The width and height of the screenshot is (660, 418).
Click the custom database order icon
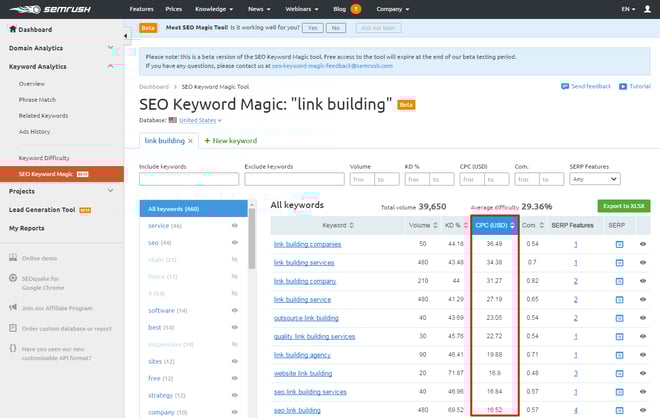tap(13, 328)
